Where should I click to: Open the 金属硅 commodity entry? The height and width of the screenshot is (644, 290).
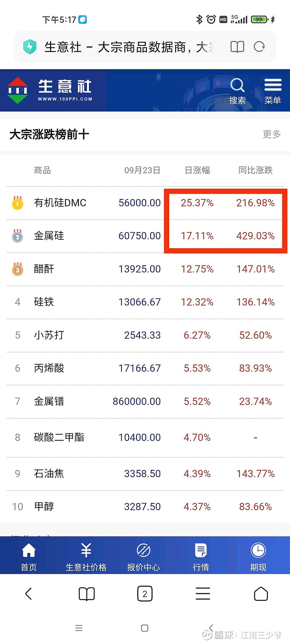click(49, 236)
